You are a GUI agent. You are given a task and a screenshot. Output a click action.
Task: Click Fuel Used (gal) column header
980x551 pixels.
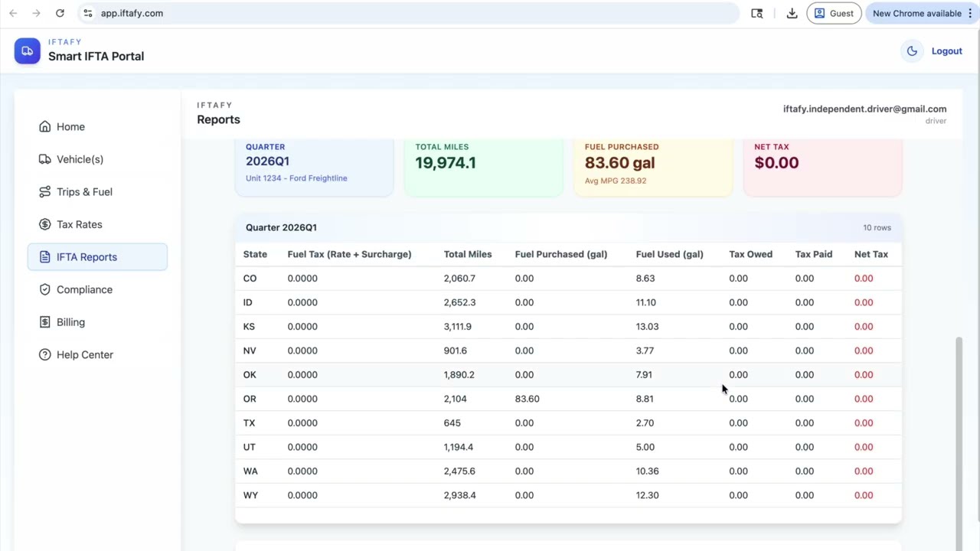point(669,254)
